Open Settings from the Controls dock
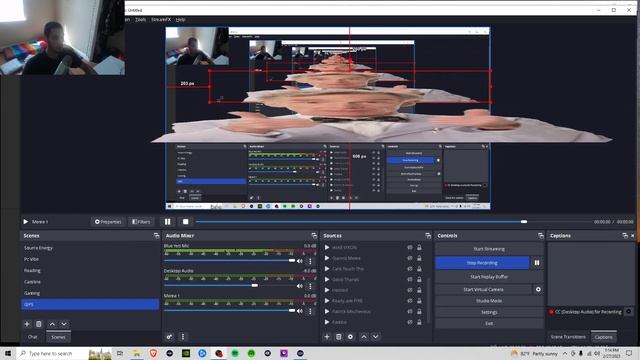 (489, 312)
